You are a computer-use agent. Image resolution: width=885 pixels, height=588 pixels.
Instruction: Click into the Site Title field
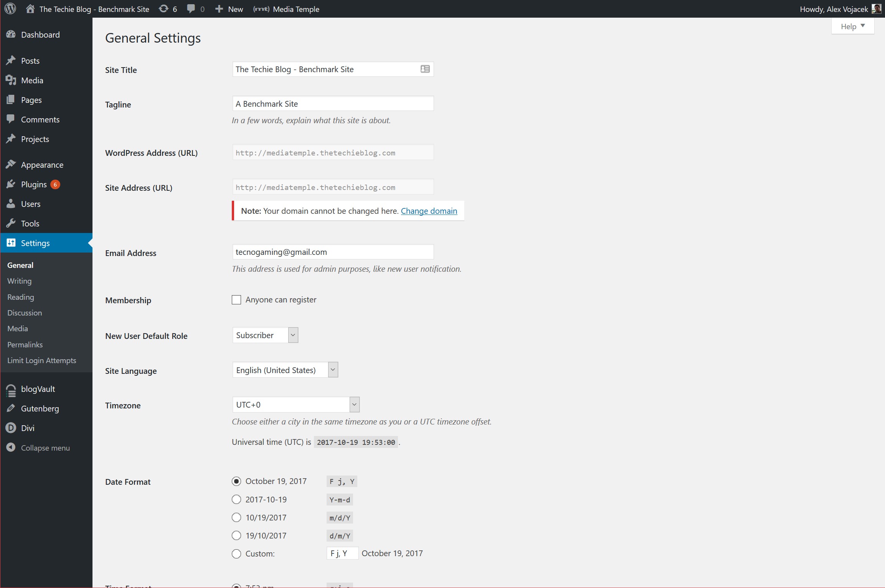point(333,69)
